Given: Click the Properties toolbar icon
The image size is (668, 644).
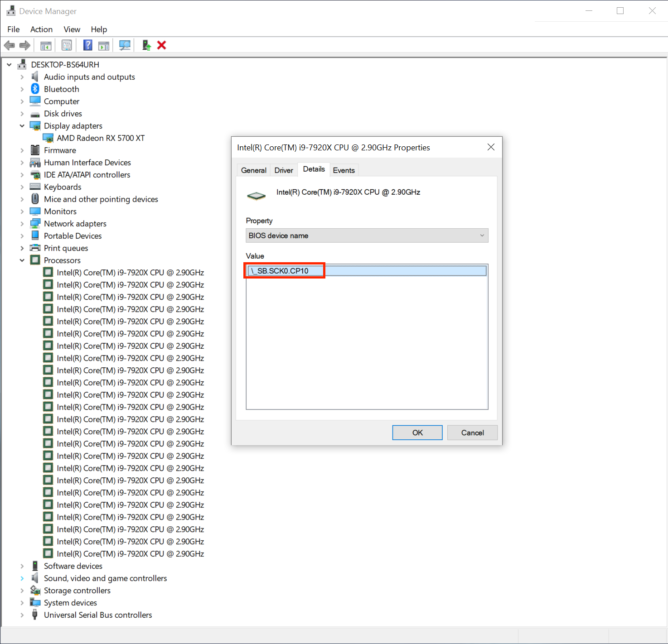Looking at the screenshot, I should tap(67, 45).
